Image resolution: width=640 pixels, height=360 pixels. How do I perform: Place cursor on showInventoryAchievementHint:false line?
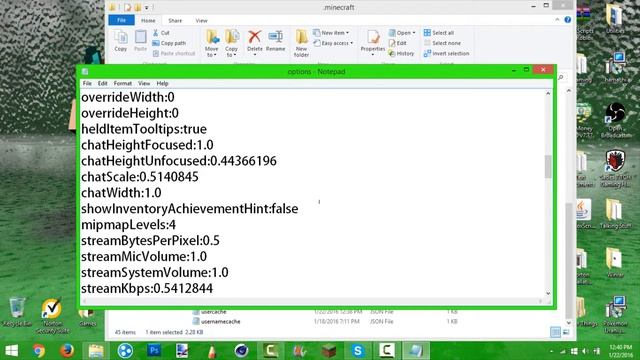[190, 209]
